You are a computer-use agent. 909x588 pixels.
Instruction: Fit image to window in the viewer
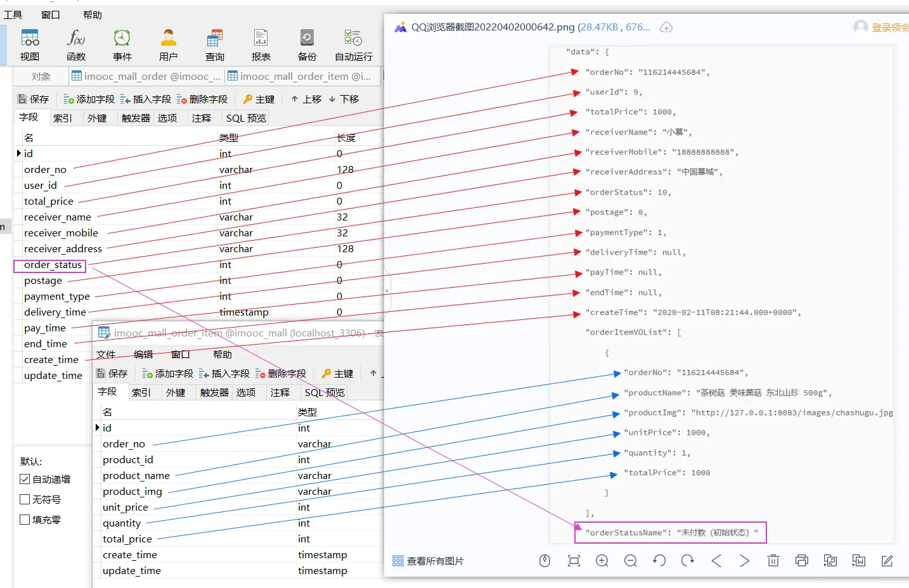tap(574, 561)
